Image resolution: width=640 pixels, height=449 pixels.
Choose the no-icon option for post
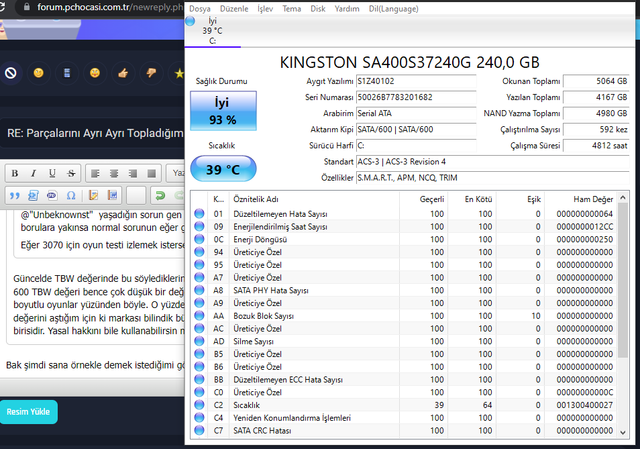pos(11,73)
